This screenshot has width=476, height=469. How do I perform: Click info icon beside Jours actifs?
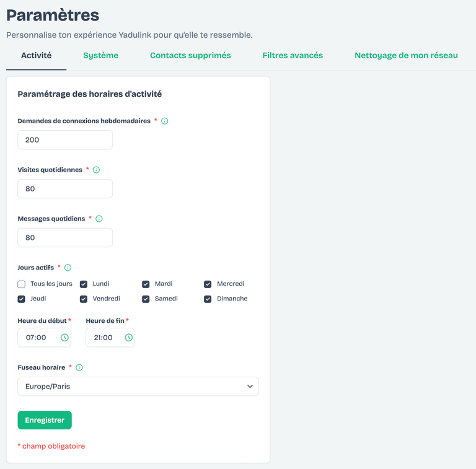68,268
